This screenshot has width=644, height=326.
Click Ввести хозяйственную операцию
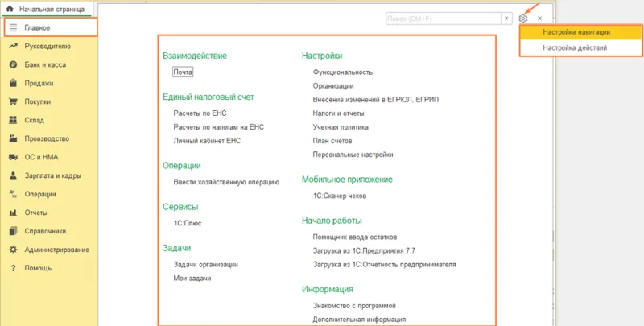coord(226,182)
